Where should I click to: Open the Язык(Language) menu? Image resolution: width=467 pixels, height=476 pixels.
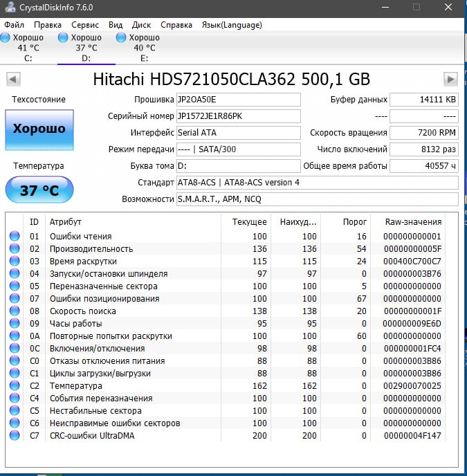pos(232,25)
